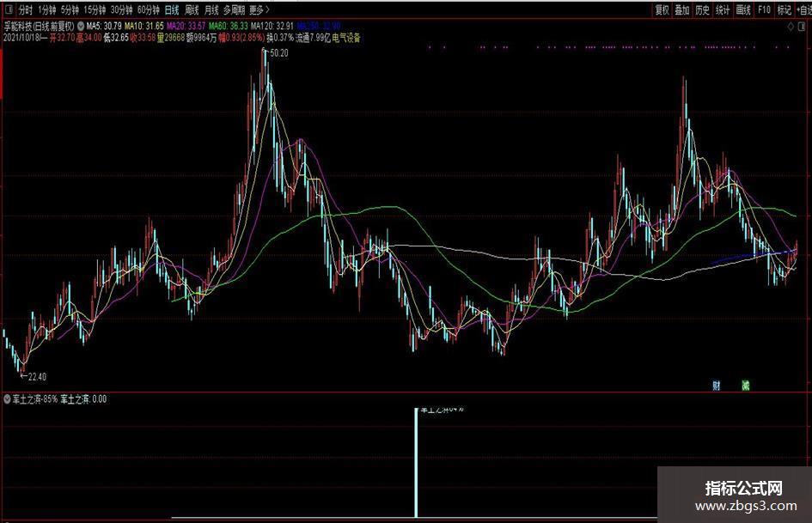
Task: Click the 换0.37% turnover value
Action: point(280,38)
